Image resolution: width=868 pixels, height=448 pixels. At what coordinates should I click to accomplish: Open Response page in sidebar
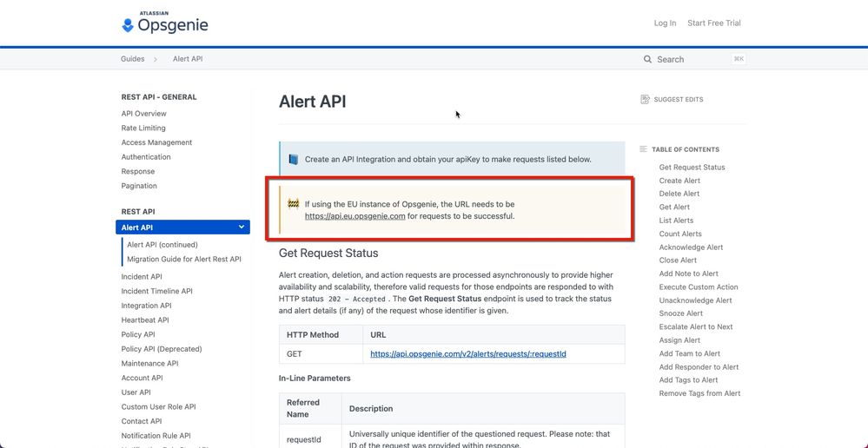[x=138, y=171]
